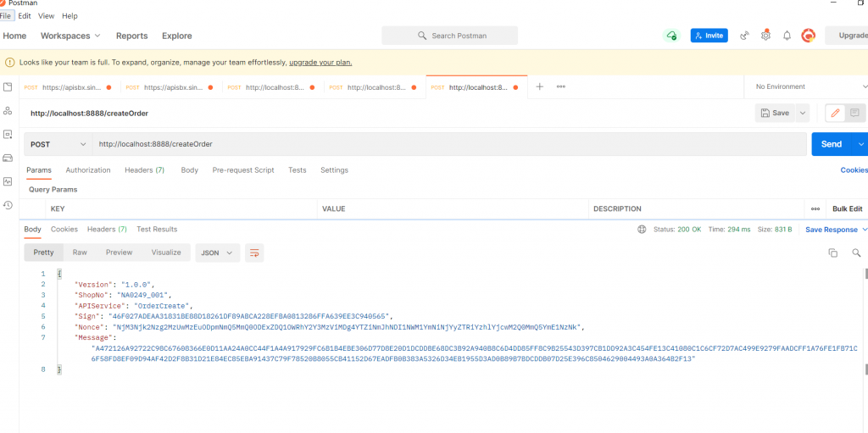Image resolution: width=868 pixels, height=433 pixels.
Task: Open the settings gear in the header
Action: (765, 36)
